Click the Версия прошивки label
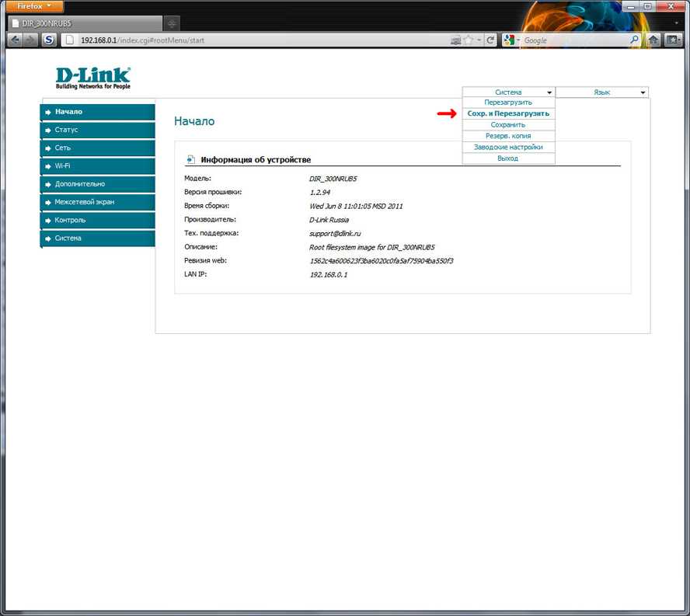The image size is (690, 616). (x=213, y=193)
